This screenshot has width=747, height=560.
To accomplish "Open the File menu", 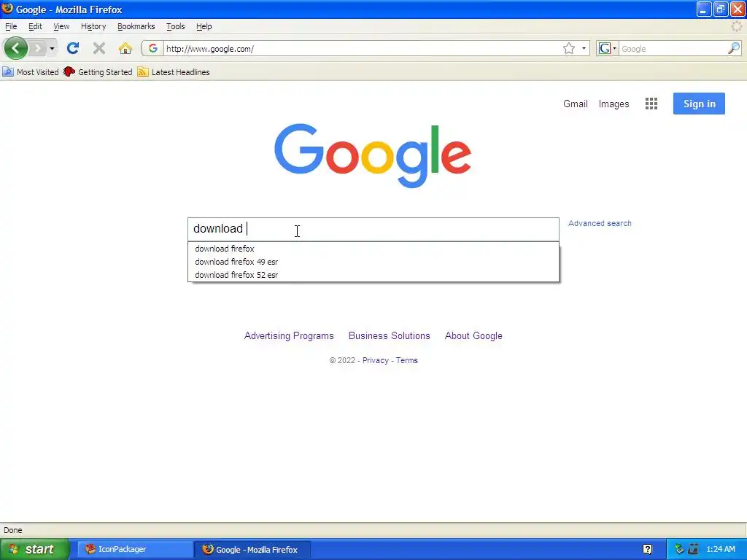I will (x=11, y=27).
